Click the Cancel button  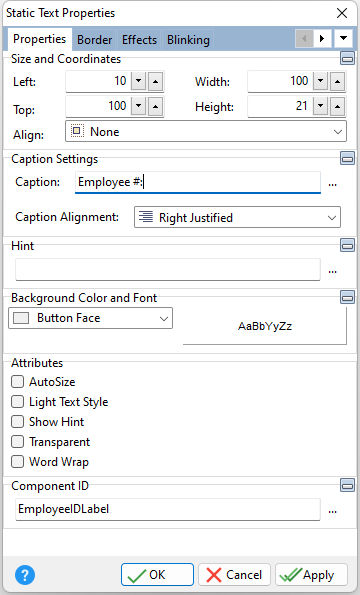click(234, 575)
